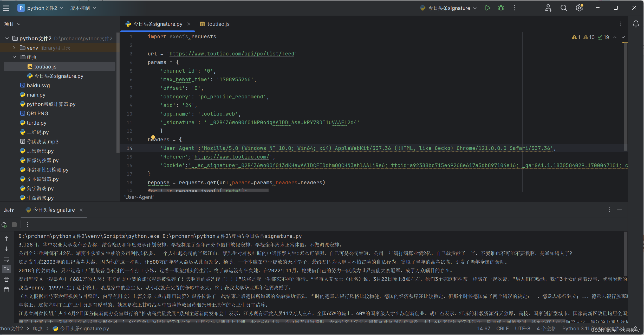
Task: Change the 4 个空格 indent setting
Action: point(546,329)
